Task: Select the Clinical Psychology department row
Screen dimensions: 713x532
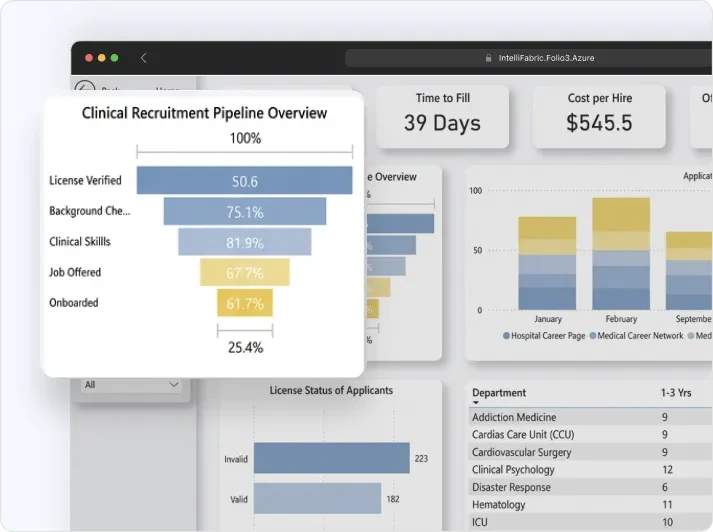Action: pos(590,469)
